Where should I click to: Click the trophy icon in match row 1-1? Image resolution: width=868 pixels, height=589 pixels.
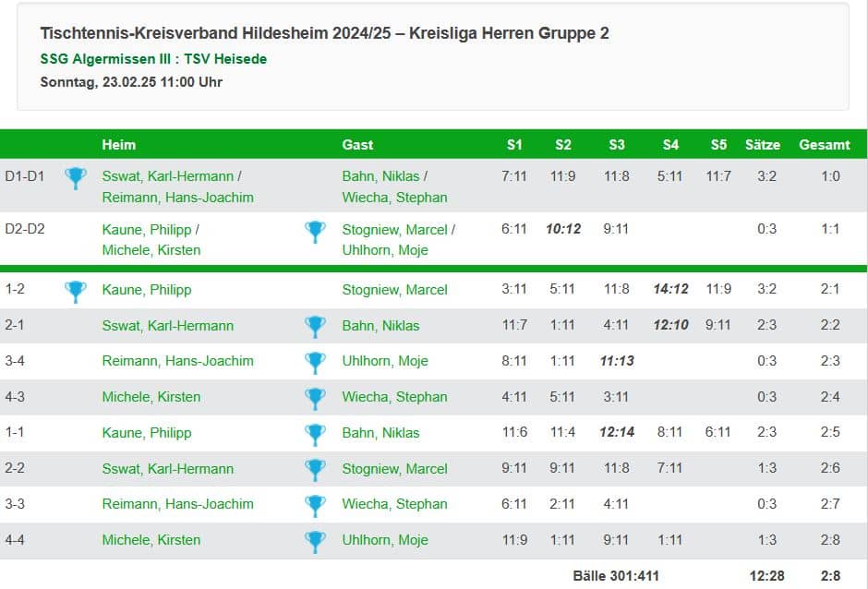tap(315, 435)
